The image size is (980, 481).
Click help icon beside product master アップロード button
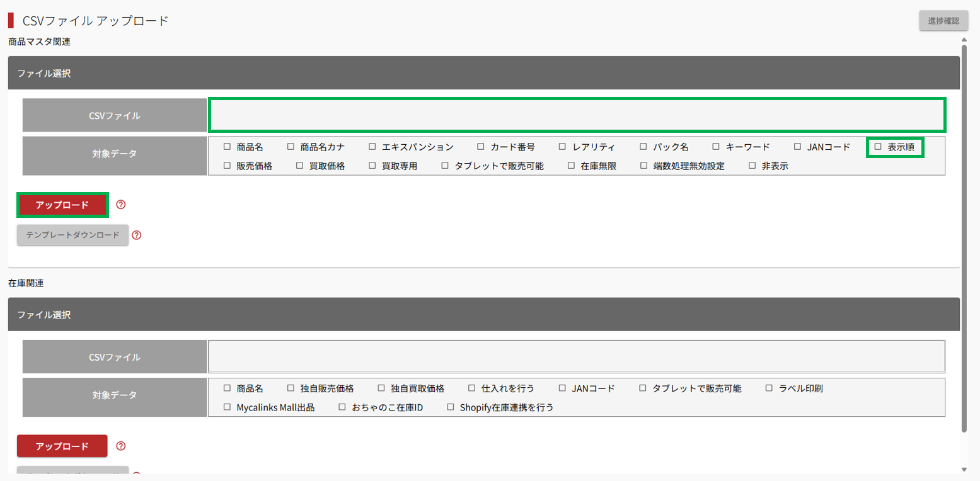coord(122,205)
